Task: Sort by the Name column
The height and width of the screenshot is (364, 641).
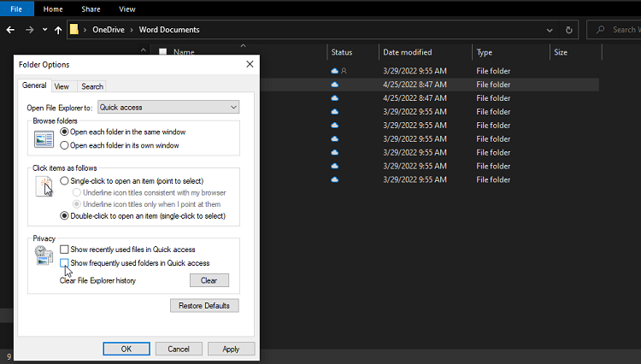Action: 184,51
